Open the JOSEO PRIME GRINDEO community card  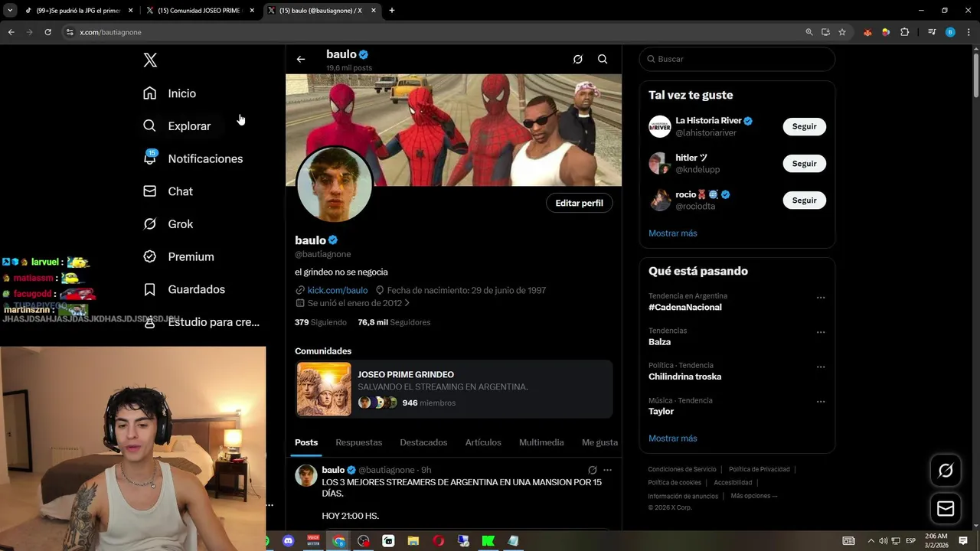(x=454, y=390)
